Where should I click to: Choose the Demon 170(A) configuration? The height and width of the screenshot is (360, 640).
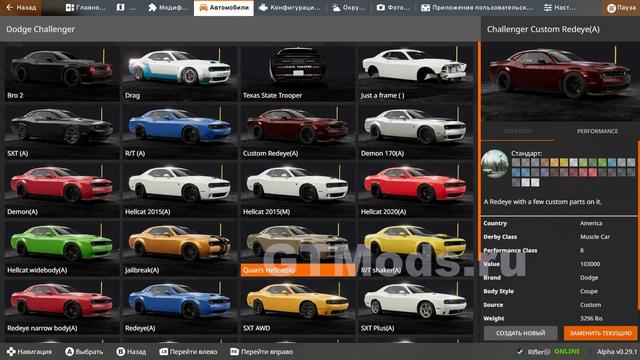tap(415, 132)
